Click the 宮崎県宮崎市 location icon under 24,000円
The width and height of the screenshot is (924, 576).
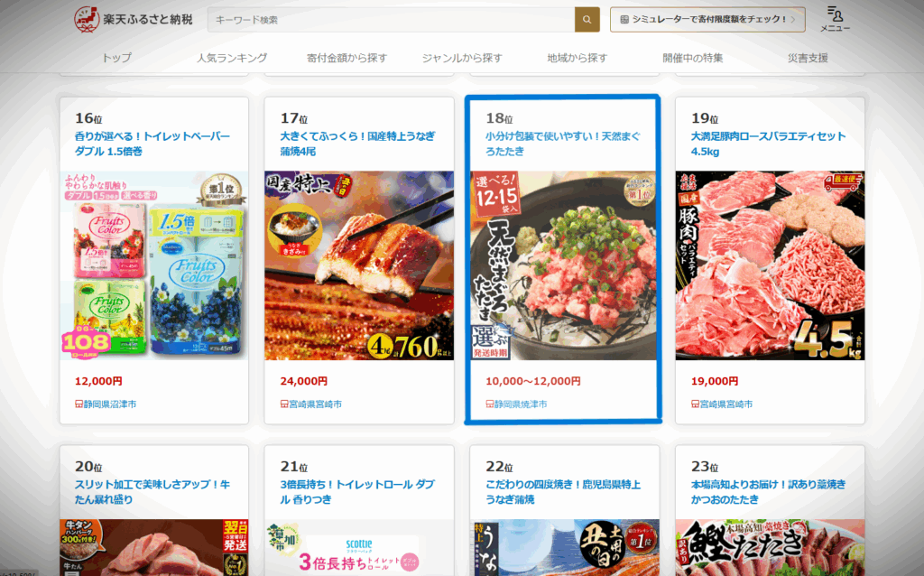pos(284,404)
